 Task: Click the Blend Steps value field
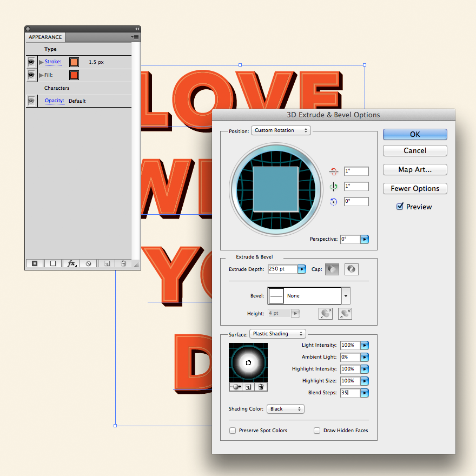tap(351, 393)
